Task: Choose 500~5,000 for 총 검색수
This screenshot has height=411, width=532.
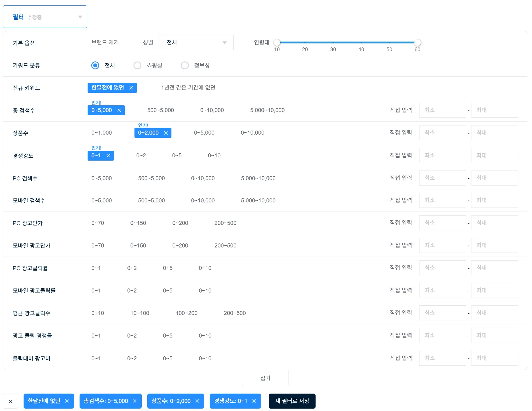Action: coord(160,110)
